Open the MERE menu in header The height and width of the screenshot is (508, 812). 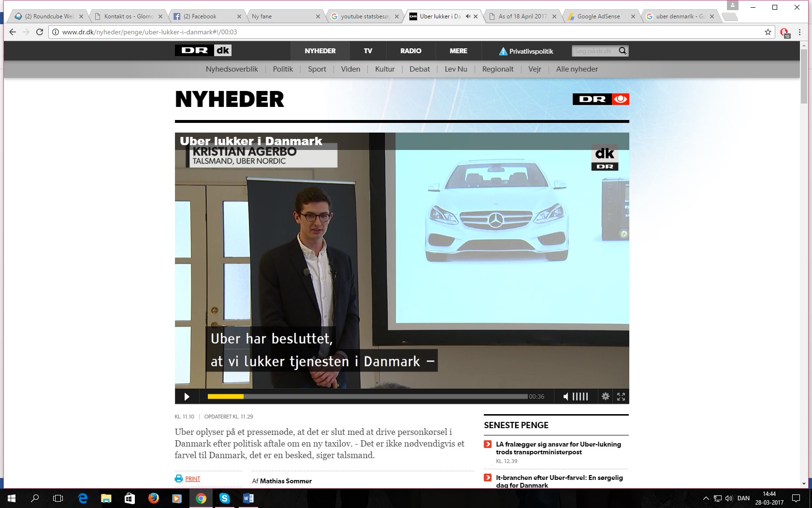pyautogui.click(x=458, y=51)
